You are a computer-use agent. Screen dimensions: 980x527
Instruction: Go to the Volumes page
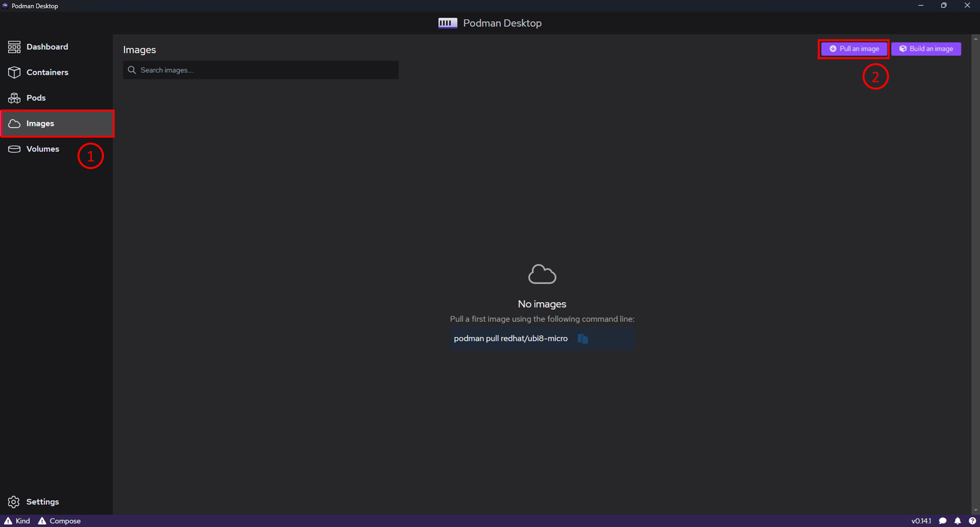pos(42,149)
